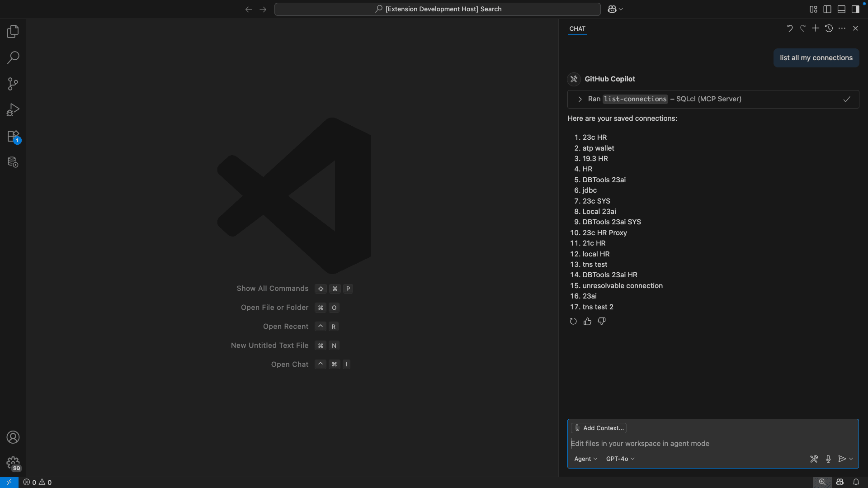Open the database connections sidebar icon
Image resolution: width=868 pixels, height=488 pixels.
coord(13,162)
